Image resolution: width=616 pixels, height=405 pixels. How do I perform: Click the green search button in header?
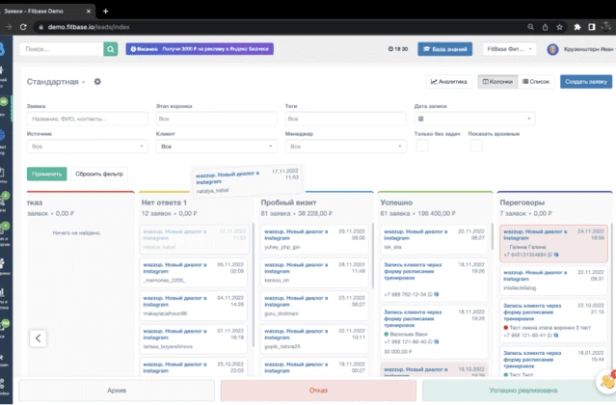click(108, 48)
